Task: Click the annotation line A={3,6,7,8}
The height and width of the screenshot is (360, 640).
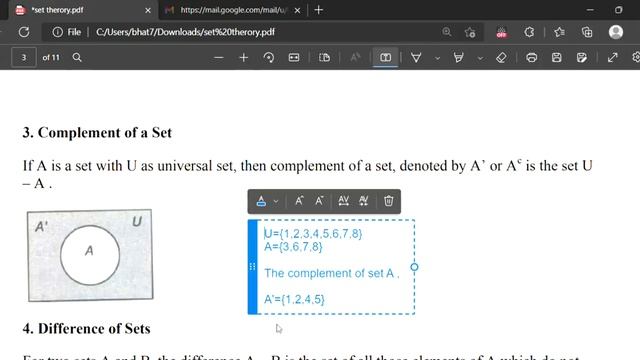Action: pos(293,247)
